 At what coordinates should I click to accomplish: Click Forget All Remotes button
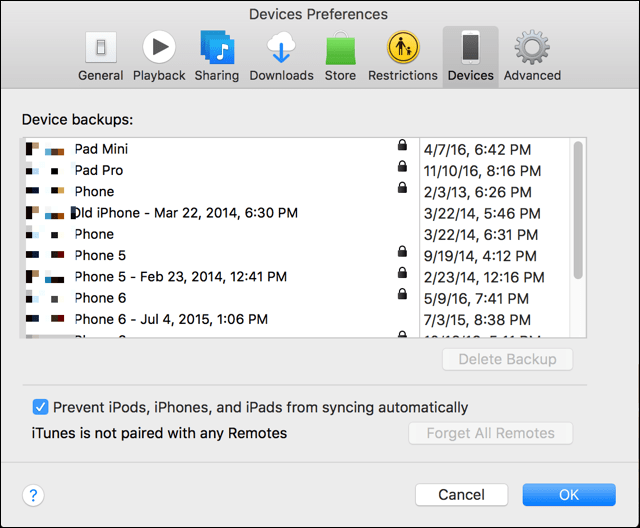tap(491, 433)
